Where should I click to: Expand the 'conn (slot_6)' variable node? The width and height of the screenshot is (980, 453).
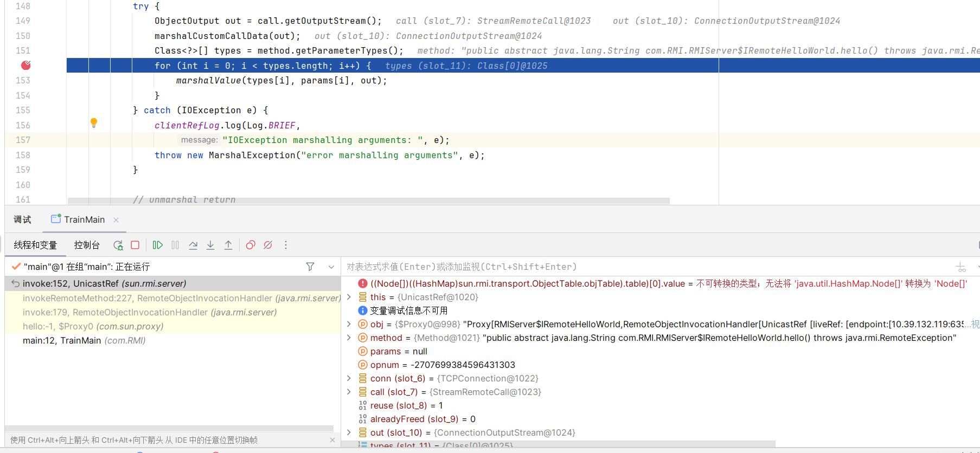pyautogui.click(x=349, y=378)
